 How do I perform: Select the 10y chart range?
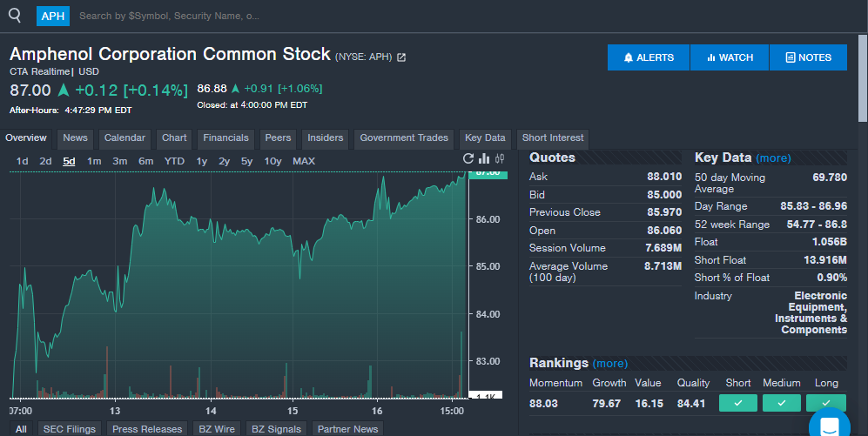click(273, 161)
